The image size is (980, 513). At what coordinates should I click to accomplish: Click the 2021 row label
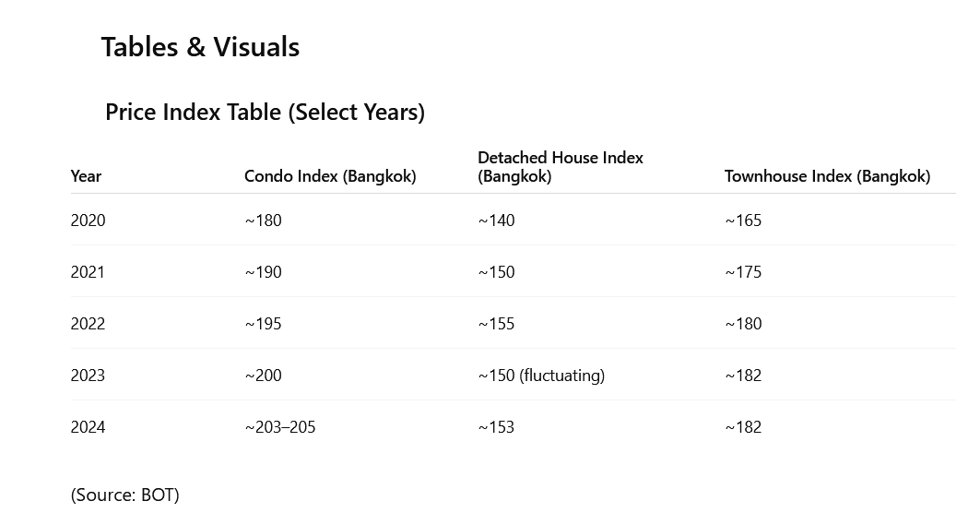[88, 272]
